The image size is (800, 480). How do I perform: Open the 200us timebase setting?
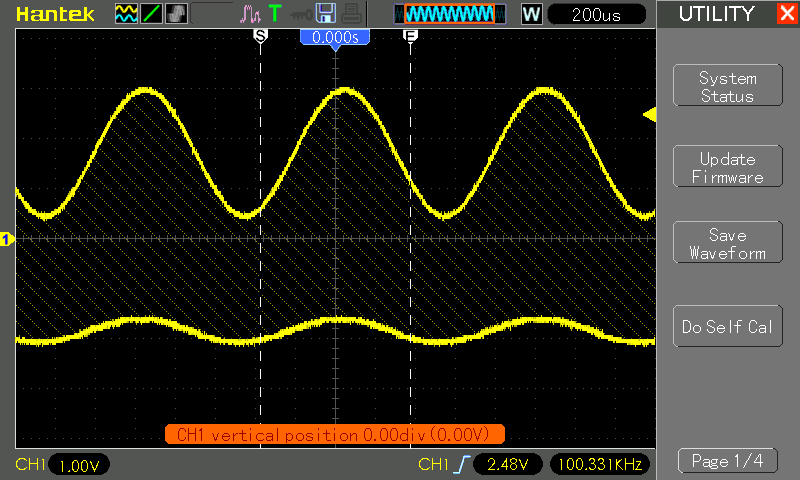click(x=597, y=14)
